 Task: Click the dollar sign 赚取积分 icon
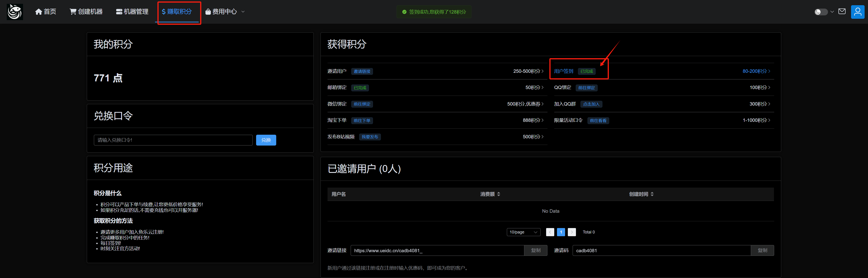[164, 12]
